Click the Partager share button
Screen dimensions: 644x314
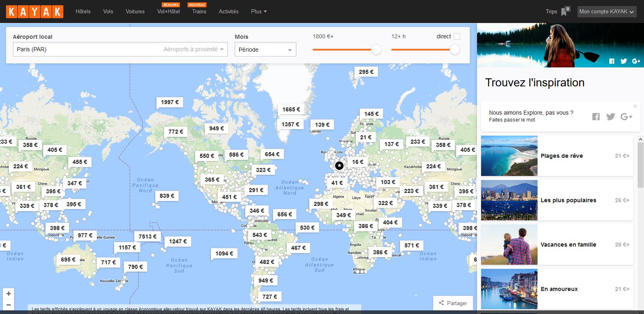(453, 303)
